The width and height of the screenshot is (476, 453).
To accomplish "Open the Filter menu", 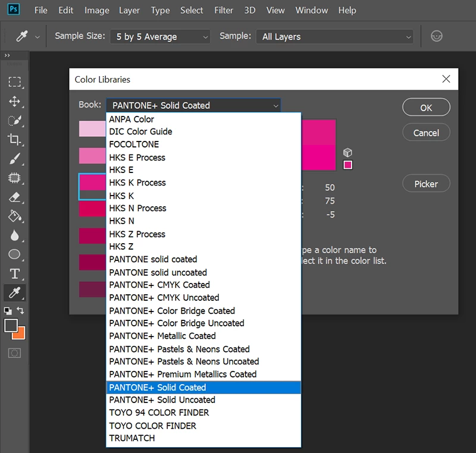I will coord(224,10).
